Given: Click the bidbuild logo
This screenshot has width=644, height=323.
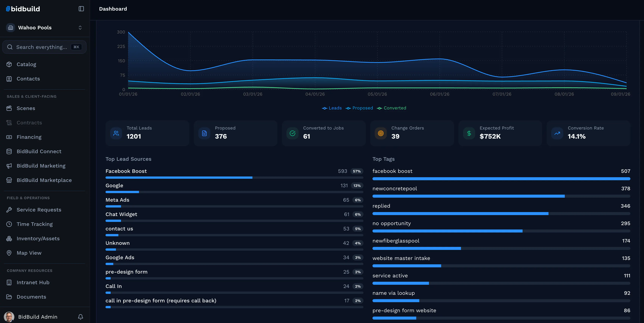Looking at the screenshot, I should [23, 9].
